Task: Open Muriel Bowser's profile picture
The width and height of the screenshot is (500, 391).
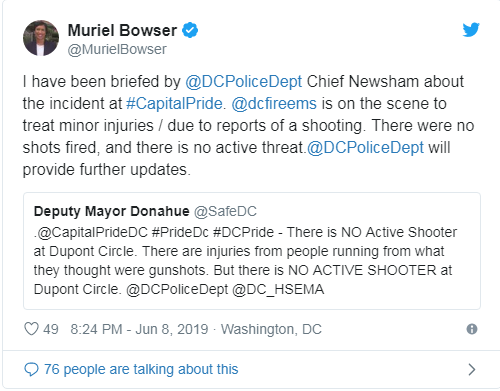Action: pyautogui.click(x=41, y=38)
